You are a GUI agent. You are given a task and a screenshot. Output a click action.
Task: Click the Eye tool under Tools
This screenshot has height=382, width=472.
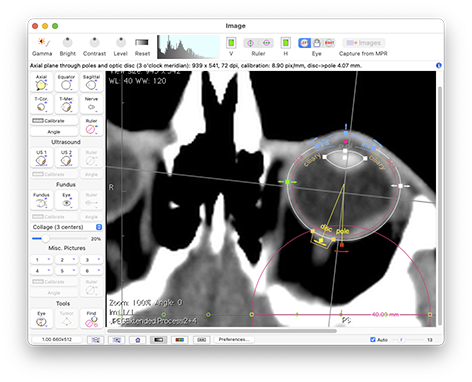42,319
